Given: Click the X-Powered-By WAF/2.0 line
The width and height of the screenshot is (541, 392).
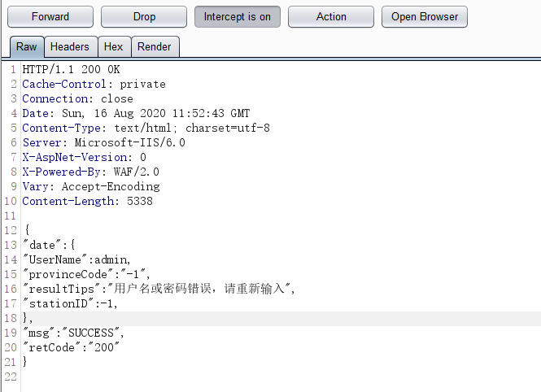Looking at the screenshot, I should coord(90,172).
